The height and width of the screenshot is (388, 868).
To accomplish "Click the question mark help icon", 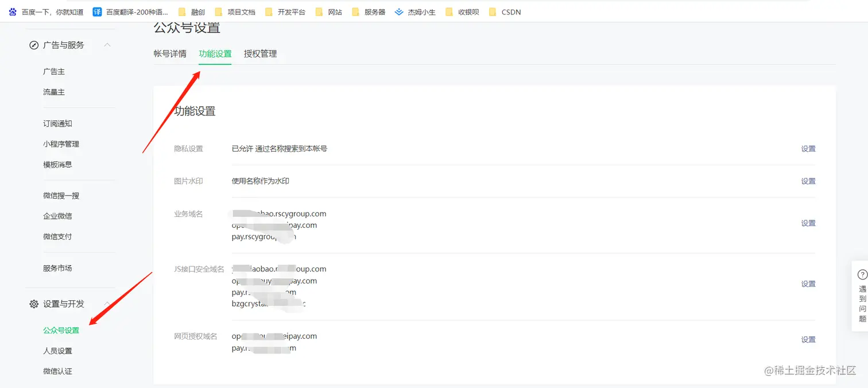I will click(862, 274).
